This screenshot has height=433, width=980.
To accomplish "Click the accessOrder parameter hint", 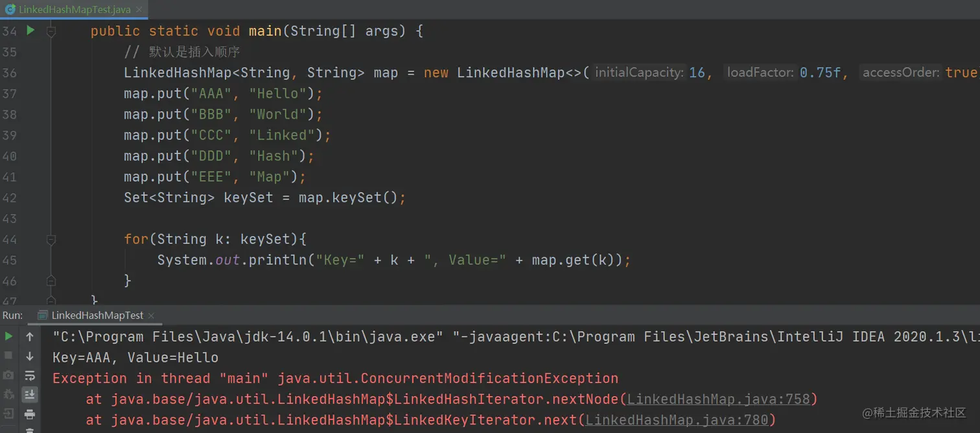I will [901, 73].
